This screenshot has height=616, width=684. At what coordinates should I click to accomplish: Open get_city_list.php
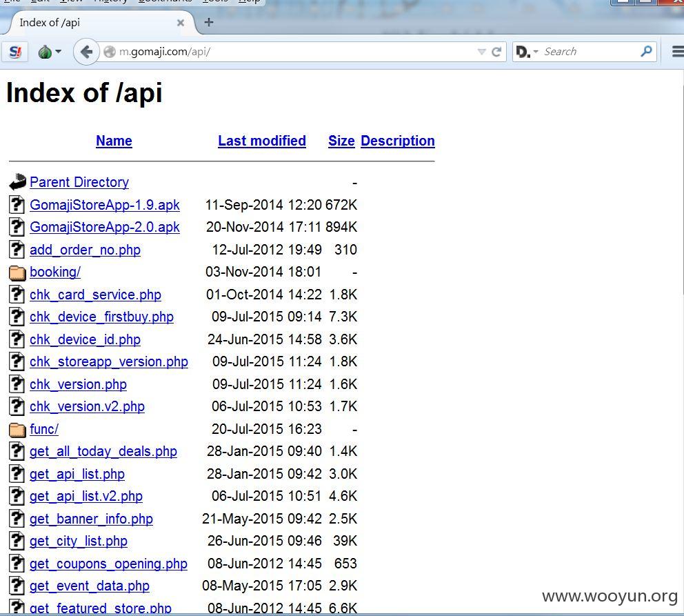pyautogui.click(x=79, y=541)
